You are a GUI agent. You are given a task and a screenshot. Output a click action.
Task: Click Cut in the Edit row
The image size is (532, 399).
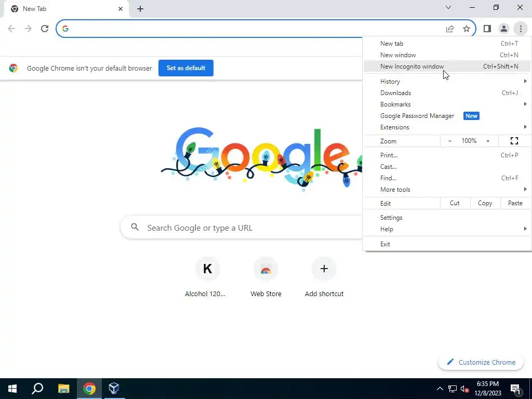click(455, 203)
